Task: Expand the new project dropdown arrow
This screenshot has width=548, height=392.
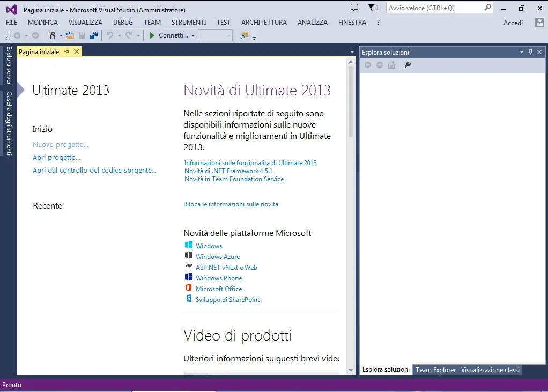Action: [x=61, y=35]
